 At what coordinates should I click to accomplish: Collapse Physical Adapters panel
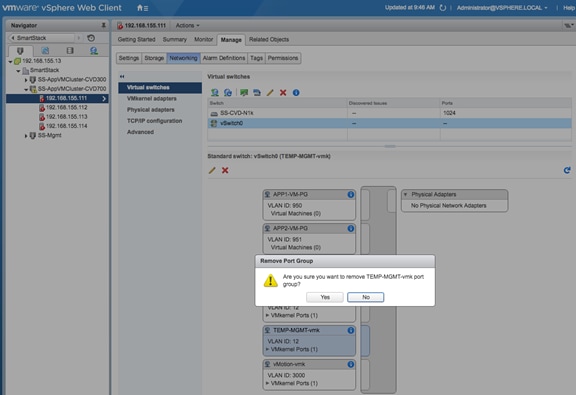click(406, 194)
